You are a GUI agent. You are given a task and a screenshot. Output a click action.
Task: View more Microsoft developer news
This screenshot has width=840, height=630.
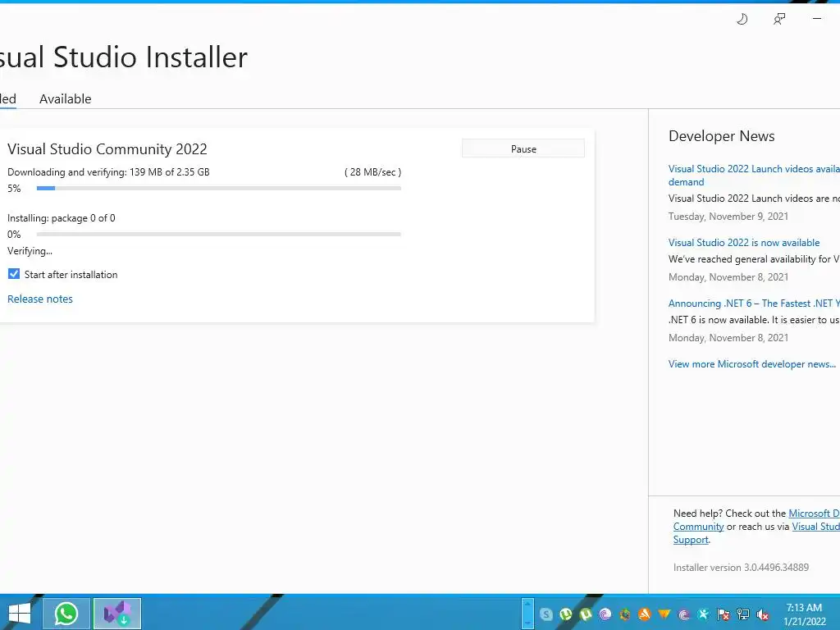point(752,363)
